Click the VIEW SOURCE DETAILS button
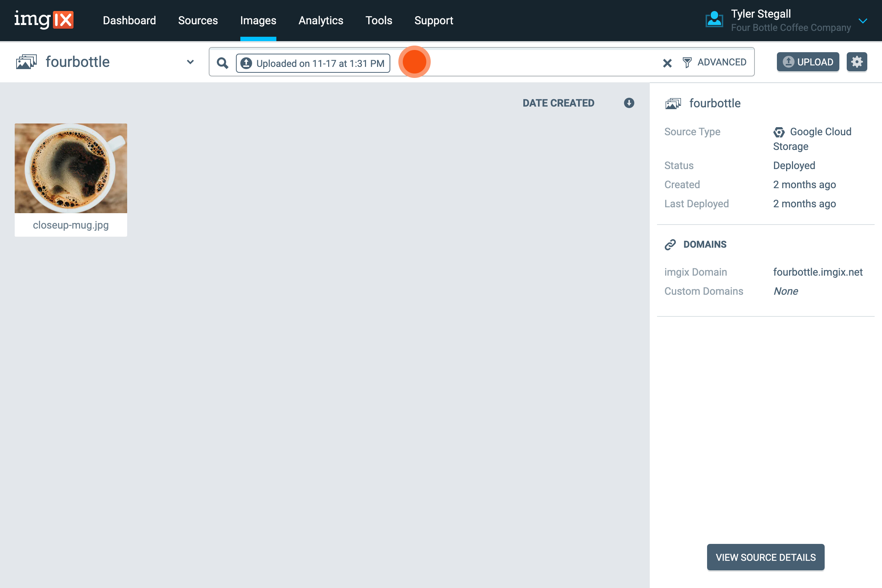 [x=766, y=557]
